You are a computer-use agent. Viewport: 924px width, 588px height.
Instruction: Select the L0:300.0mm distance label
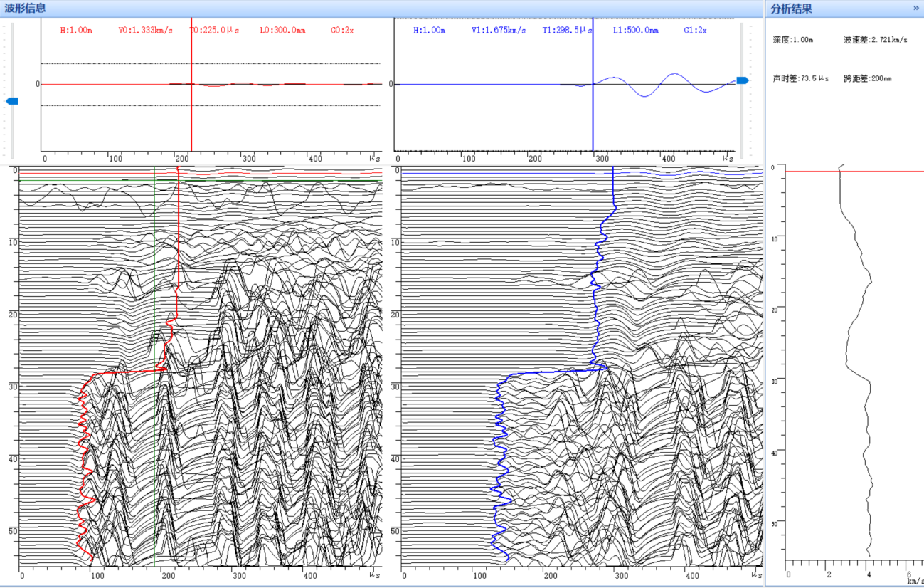pos(282,31)
